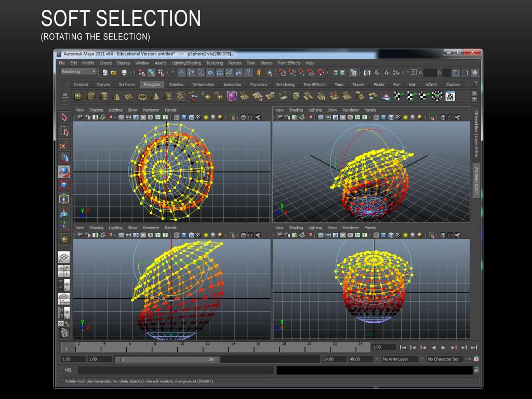
Task: Open animation preferences icon by Character Set
Action: pyautogui.click(x=476, y=359)
